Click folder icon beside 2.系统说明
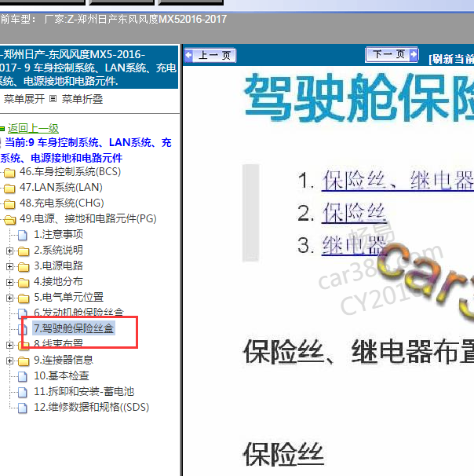The image size is (474, 476). point(24,251)
